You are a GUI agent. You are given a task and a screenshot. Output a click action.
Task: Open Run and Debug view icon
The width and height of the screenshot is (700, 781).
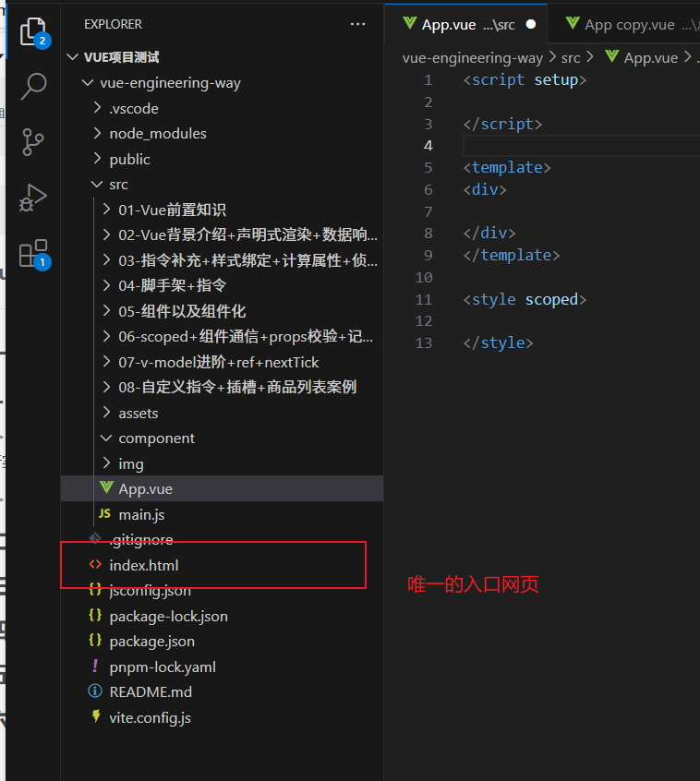(x=33, y=198)
